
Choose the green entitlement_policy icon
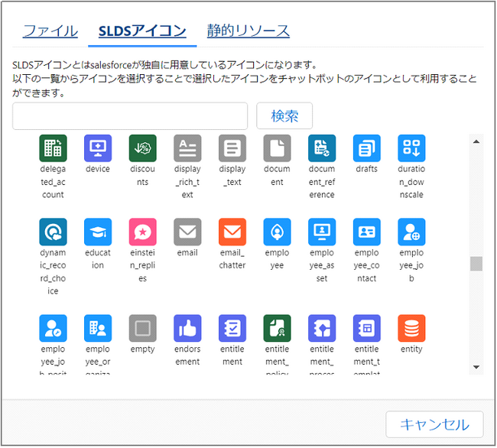[x=277, y=328]
